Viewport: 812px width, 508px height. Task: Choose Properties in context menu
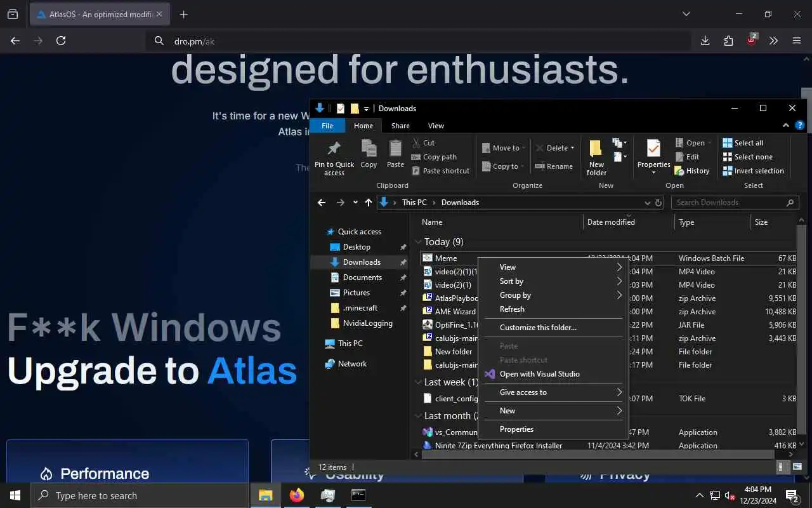pyautogui.click(x=553, y=429)
